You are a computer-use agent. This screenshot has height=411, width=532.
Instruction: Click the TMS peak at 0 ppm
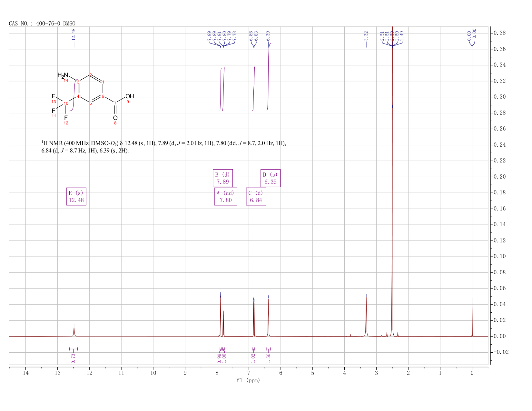click(472, 319)
